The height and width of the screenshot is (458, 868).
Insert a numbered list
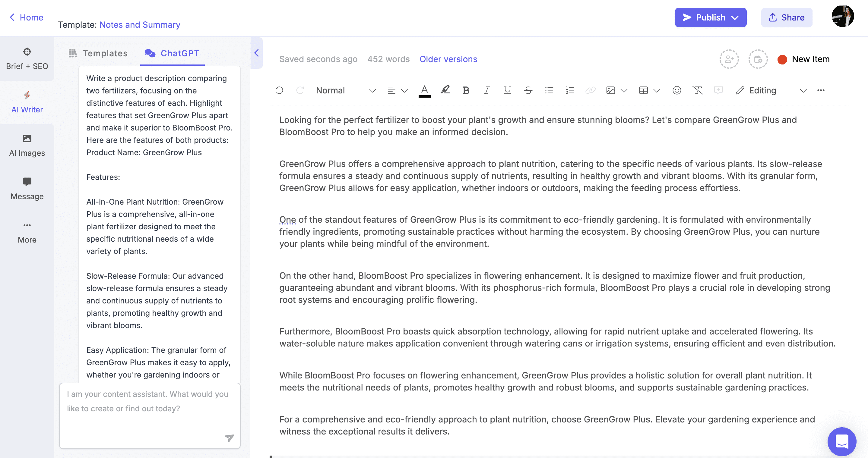(569, 90)
